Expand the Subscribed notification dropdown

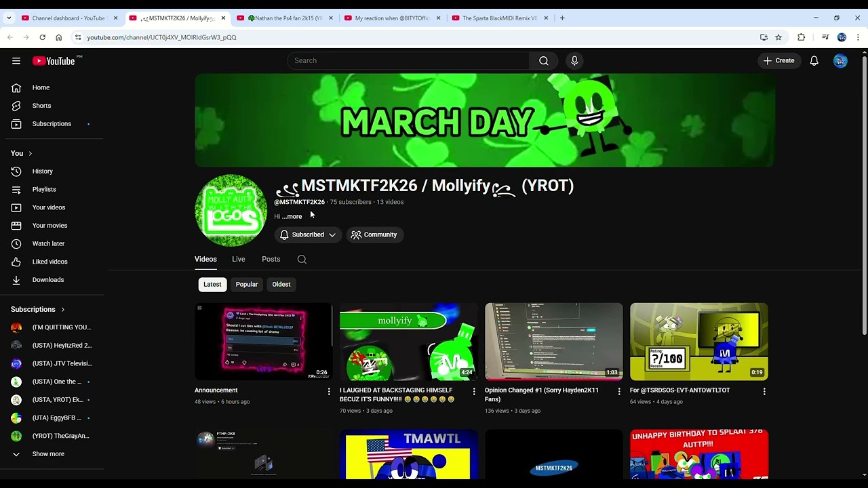tap(332, 235)
